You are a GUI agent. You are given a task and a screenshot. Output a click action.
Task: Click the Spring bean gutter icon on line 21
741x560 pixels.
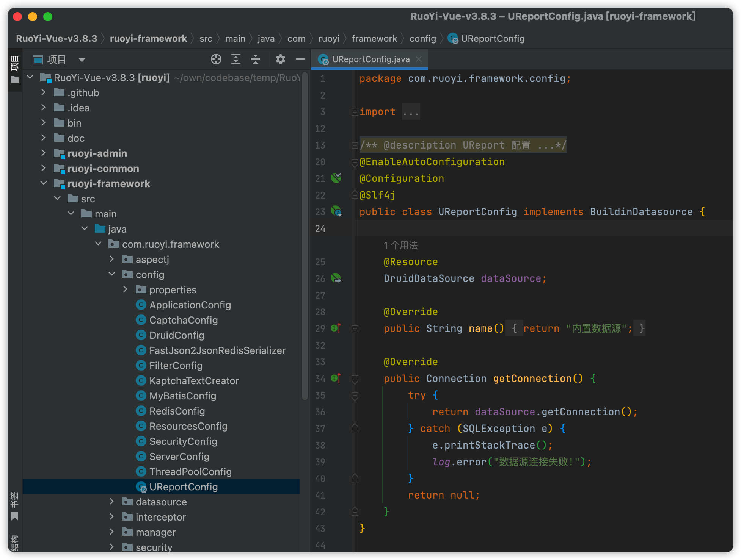336,178
